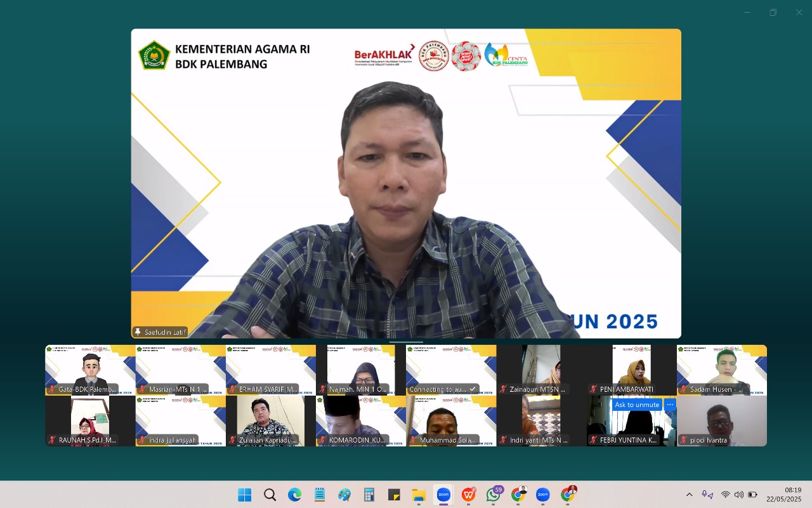
Task: Open the Windows Start menu
Action: coord(244,494)
